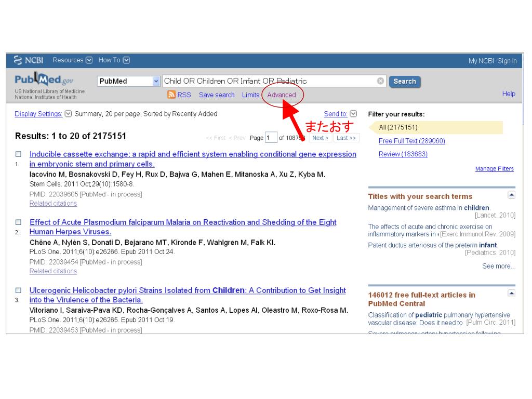Click the Stem Cells. 2011 Oct citation text
The image size is (532, 399).
tap(82, 184)
